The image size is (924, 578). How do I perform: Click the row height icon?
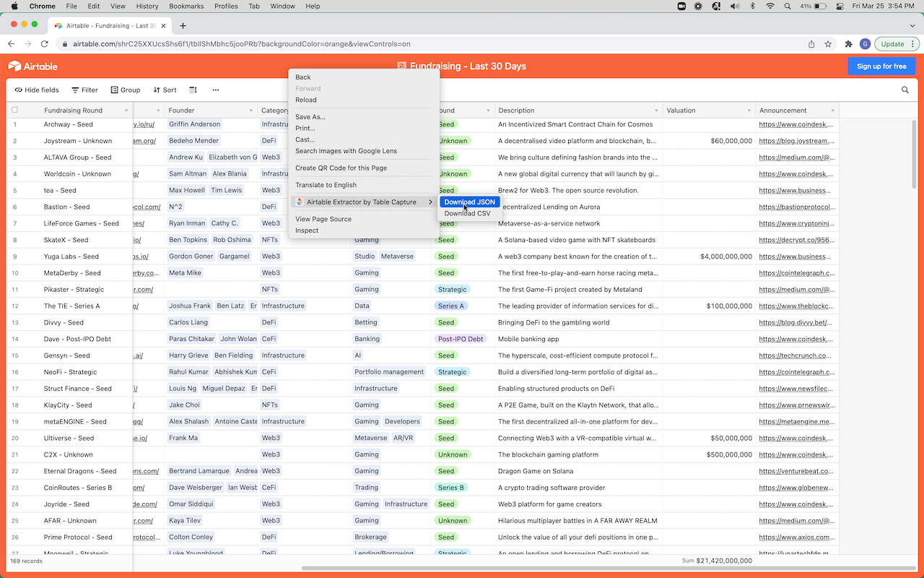point(193,90)
